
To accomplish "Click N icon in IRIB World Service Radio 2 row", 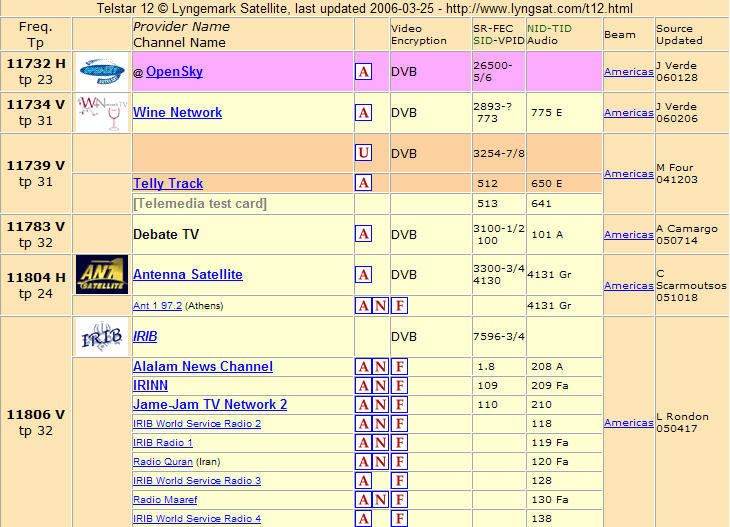I will click(380, 424).
